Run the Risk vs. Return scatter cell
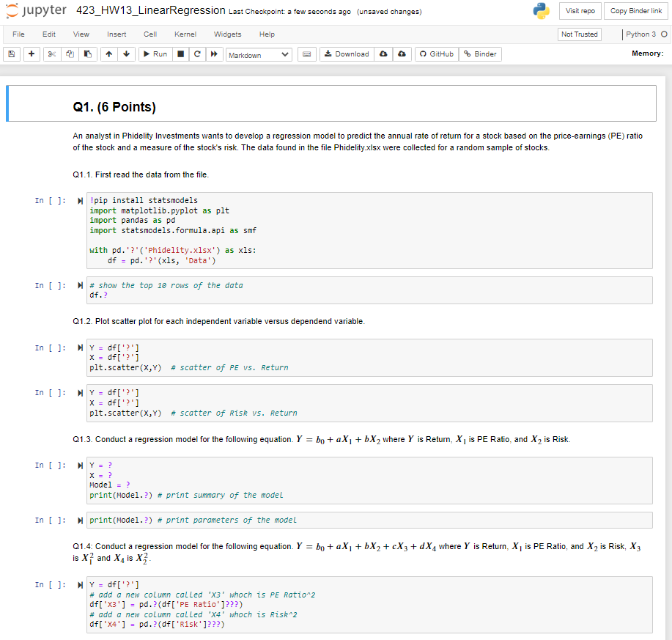 (80, 393)
